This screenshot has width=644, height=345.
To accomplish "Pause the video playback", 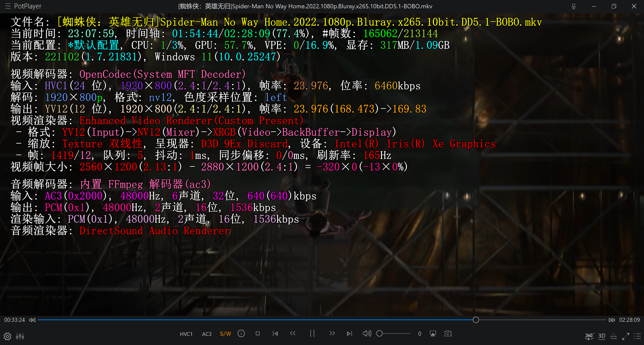I will point(312,333).
